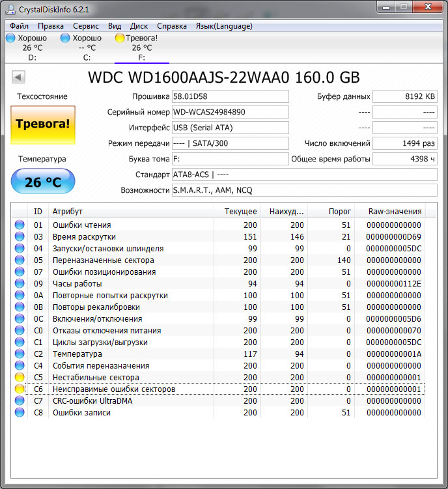The width and height of the screenshot is (448, 489).
Task: Click status orb for 09 Часы работы
Action: 20,283
